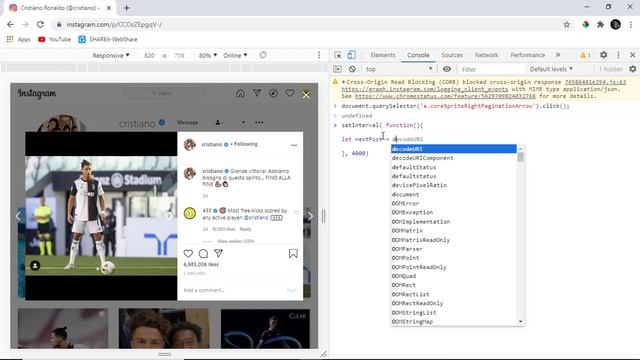Expand the CORB warning message
Screen dimensions: 640x360
coord(344,82)
